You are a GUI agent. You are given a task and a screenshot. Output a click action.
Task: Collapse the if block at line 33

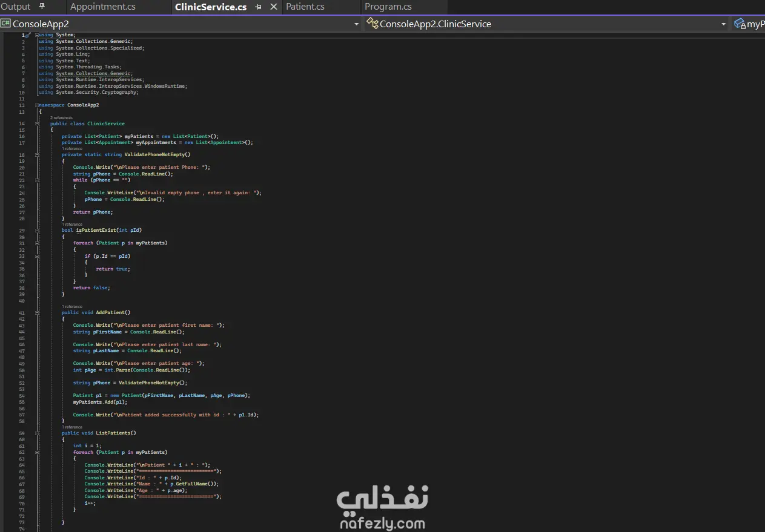pos(37,256)
